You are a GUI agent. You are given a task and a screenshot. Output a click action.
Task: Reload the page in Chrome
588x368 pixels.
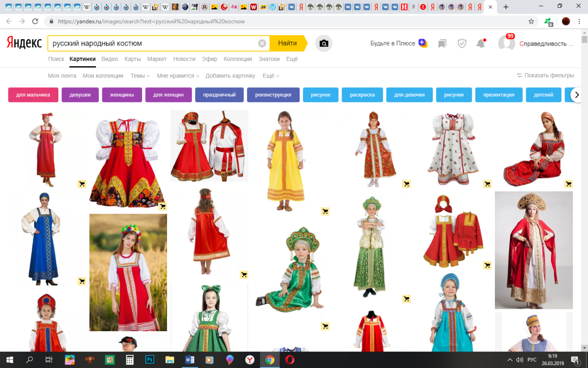(x=35, y=22)
